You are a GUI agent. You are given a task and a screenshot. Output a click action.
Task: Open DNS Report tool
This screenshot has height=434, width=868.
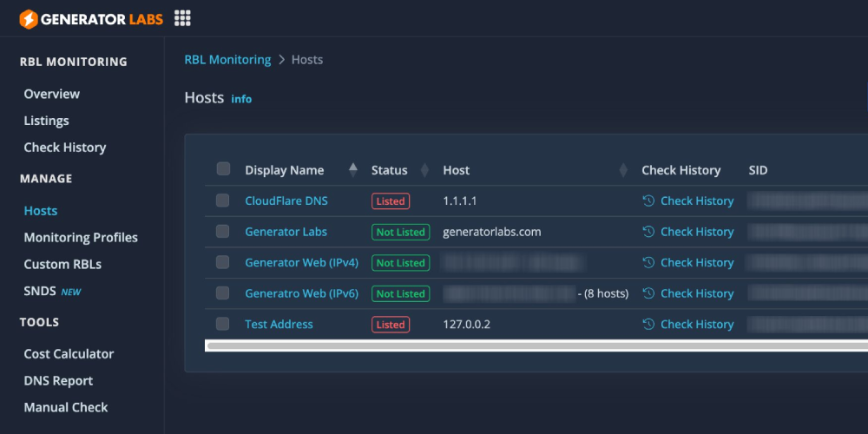(x=58, y=381)
